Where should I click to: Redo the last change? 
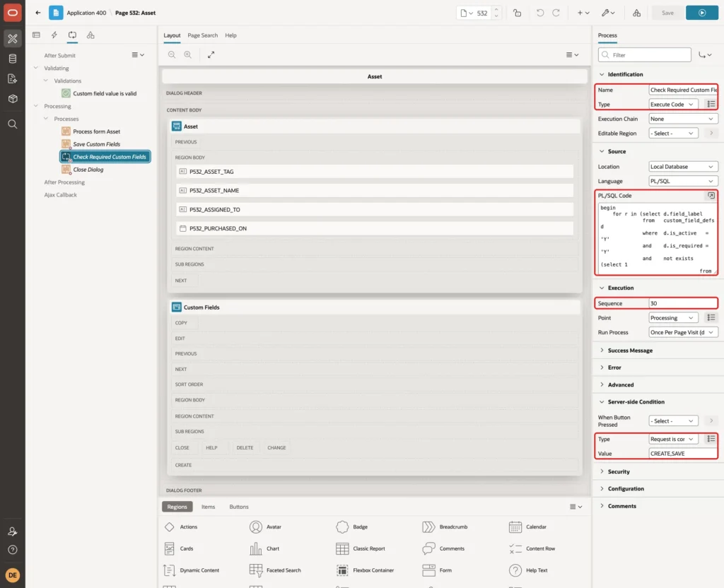coord(556,13)
